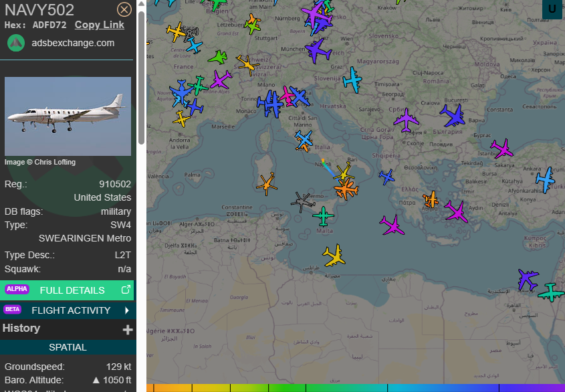Click the Squawk value n/a
Viewport: 565px width, 392px height.
click(124, 269)
